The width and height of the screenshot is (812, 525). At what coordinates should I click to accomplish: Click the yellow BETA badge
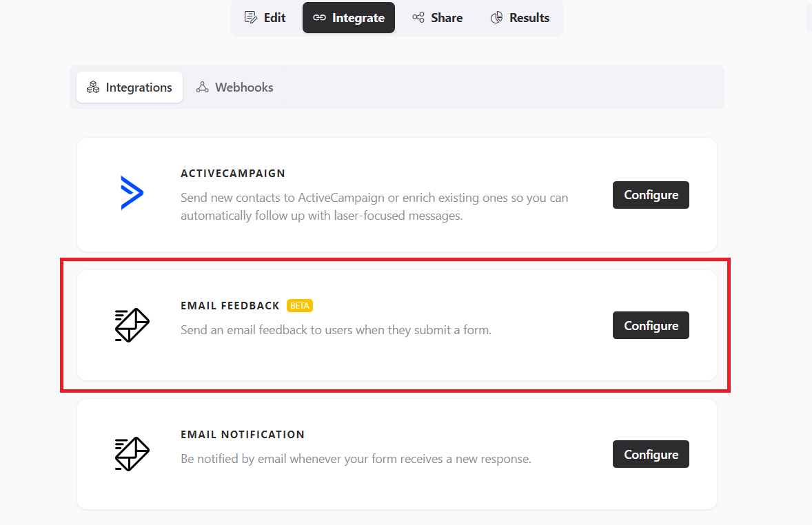(300, 305)
